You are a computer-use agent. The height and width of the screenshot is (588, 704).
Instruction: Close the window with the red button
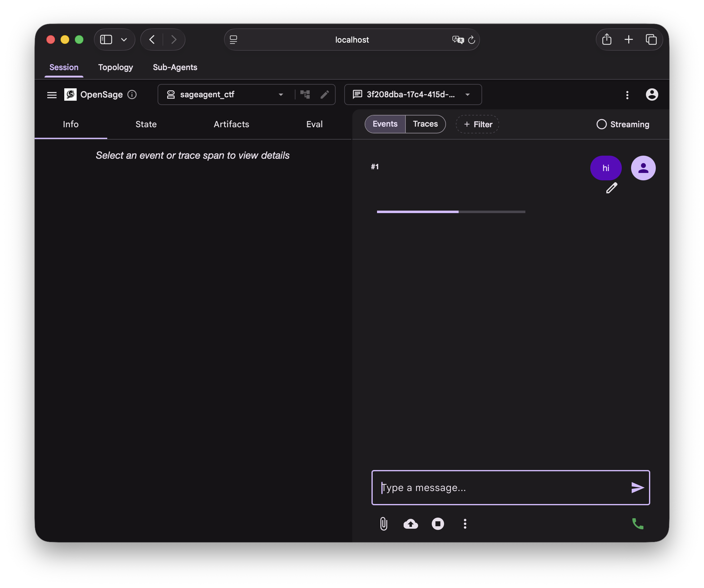51,40
